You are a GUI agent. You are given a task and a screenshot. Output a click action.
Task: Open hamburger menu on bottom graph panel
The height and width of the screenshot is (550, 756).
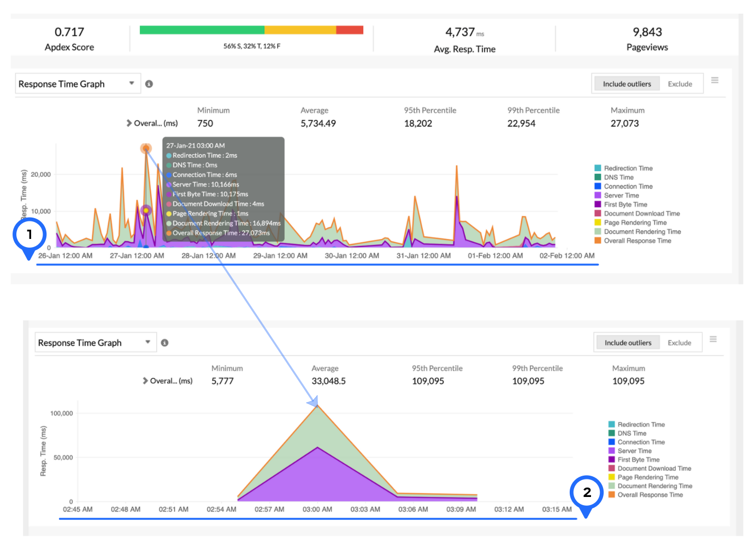point(713,340)
